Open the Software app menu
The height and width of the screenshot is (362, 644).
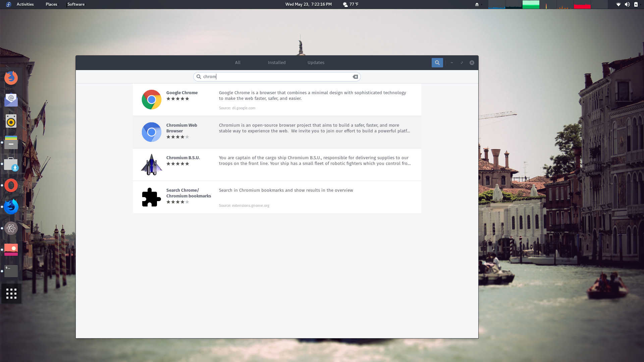[76, 4]
